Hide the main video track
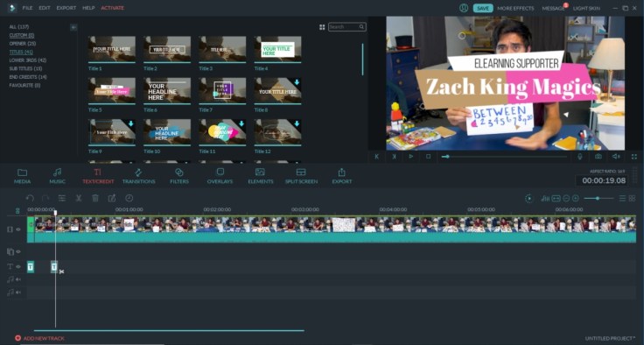 coord(18,229)
